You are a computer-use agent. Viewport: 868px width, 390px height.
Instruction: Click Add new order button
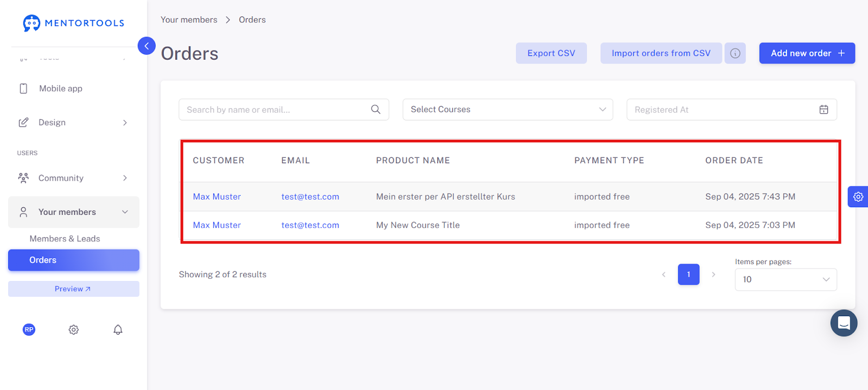coord(807,53)
